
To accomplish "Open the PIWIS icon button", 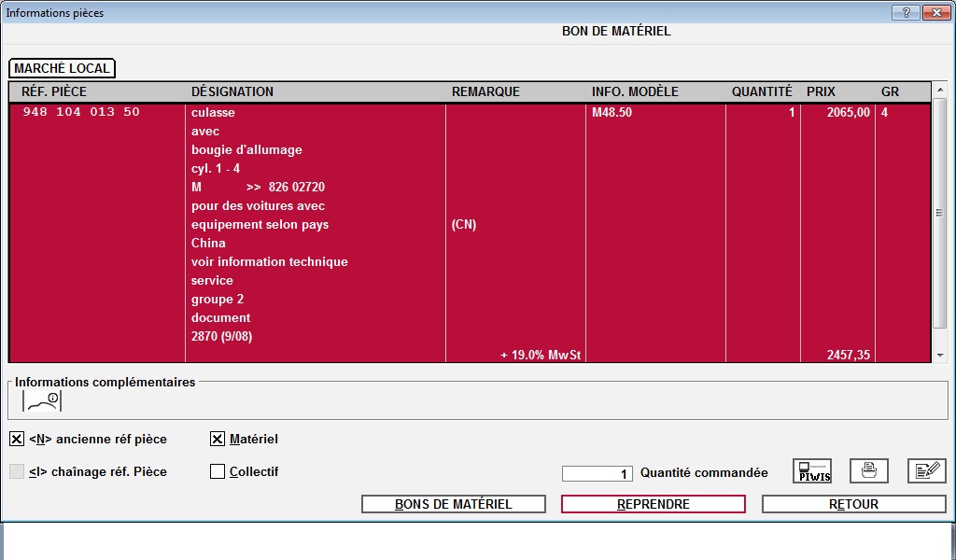I will coord(812,471).
